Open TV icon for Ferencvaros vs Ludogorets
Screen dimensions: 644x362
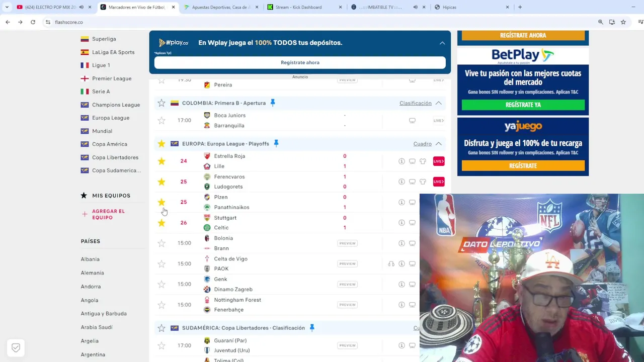412,182
